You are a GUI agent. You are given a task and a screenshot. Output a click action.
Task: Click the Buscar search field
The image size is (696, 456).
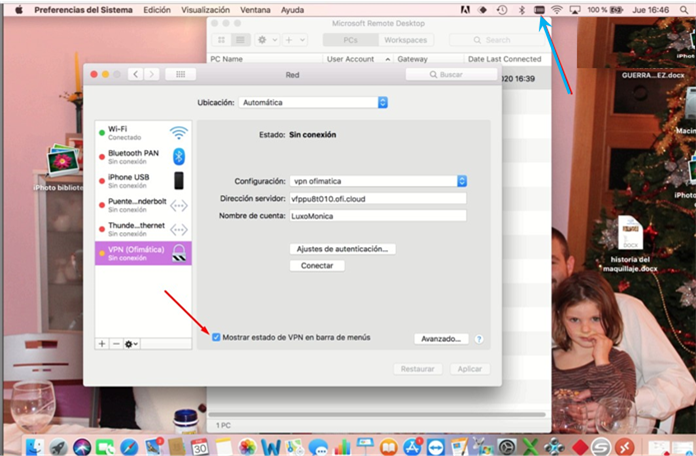pyautogui.click(x=451, y=75)
